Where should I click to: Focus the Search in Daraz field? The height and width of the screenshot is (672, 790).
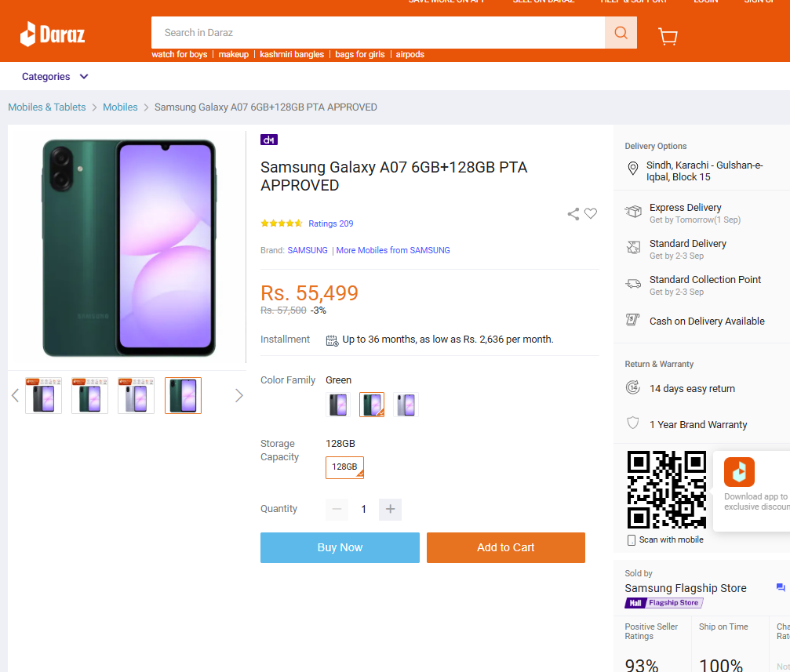378,33
